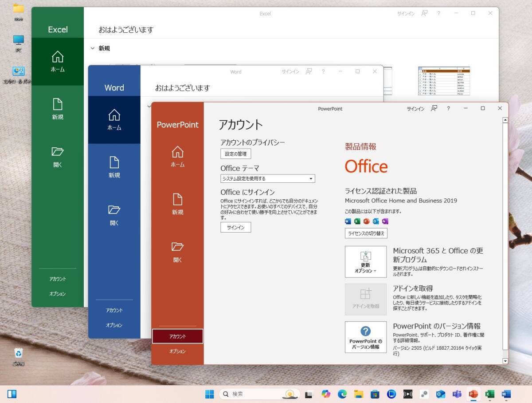Click サインイン in Excel title bar
Image resolution: width=532 pixels, height=403 pixels.
click(x=406, y=13)
